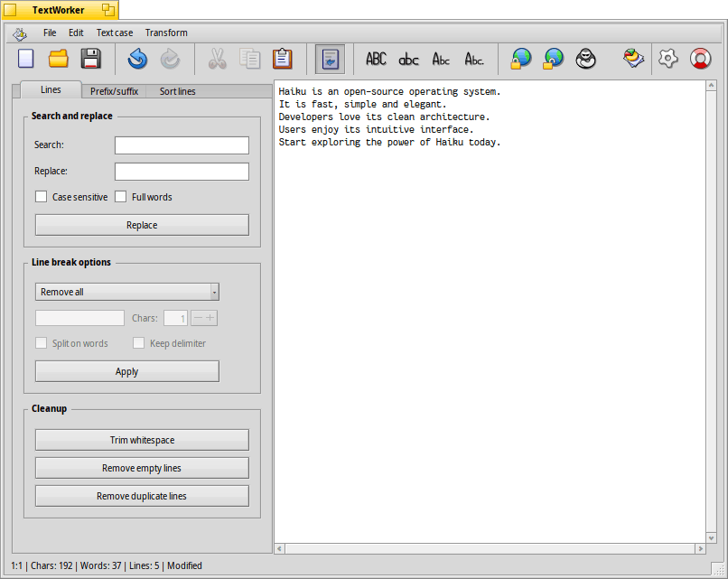Click the globe with open padlock icon

553,59
